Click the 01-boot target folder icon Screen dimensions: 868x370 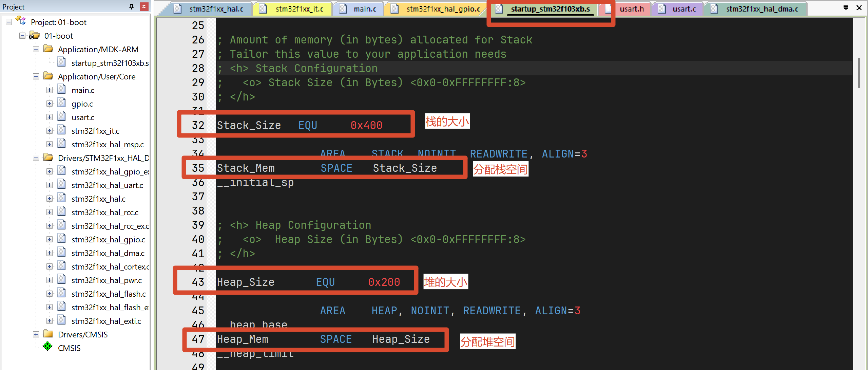(34, 35)
